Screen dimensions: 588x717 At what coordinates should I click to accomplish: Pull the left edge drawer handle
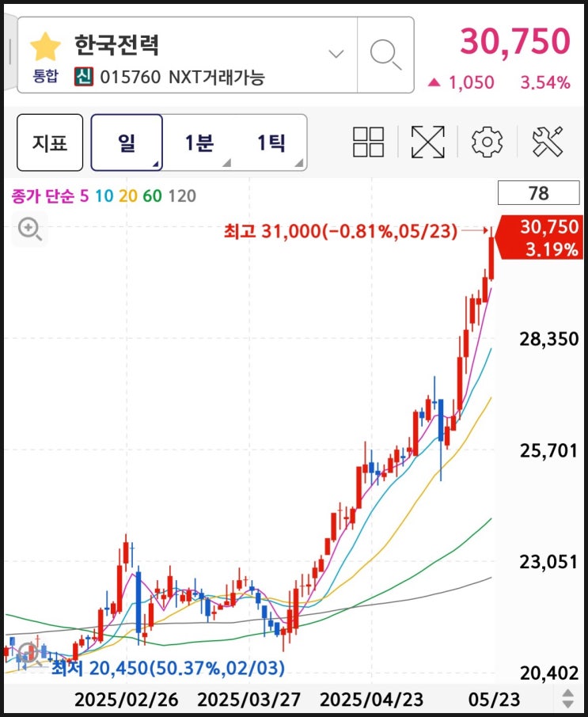point(9,52)
